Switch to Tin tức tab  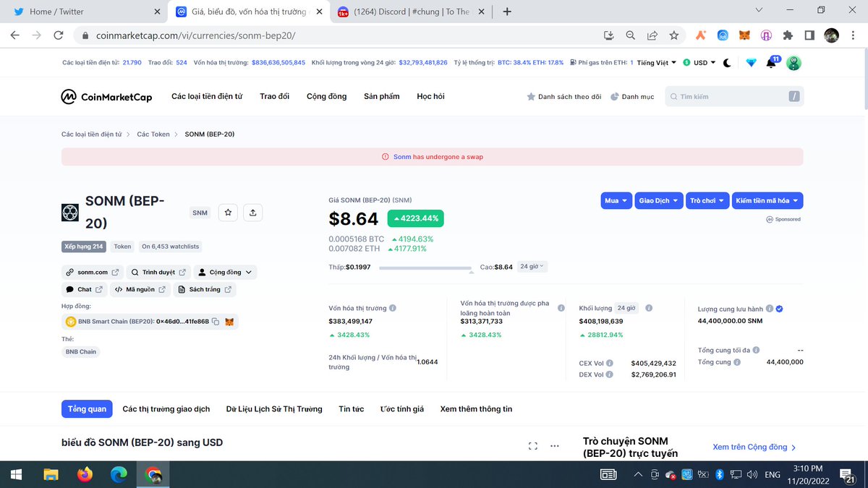click(x=352, y=409)
